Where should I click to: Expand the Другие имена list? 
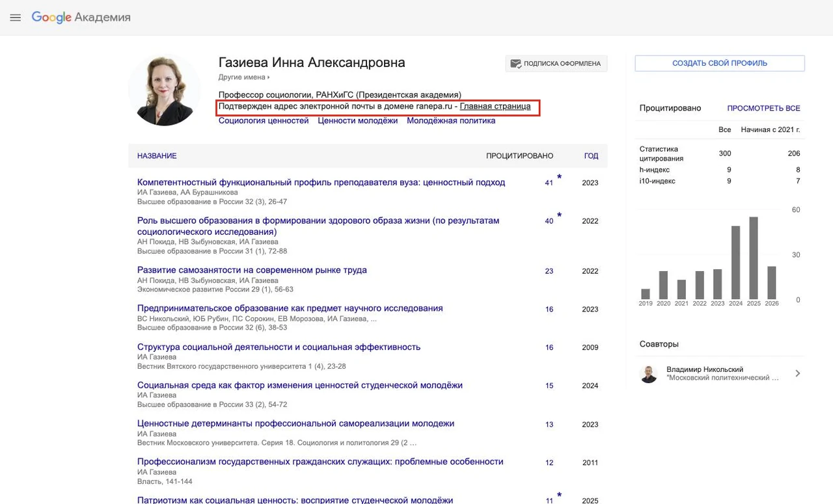[244, 77]
